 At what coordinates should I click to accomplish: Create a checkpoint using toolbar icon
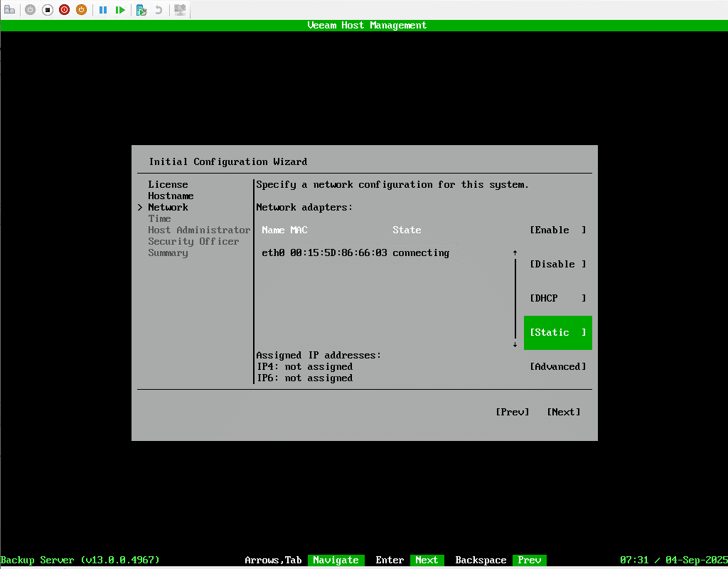pos(141,10)
